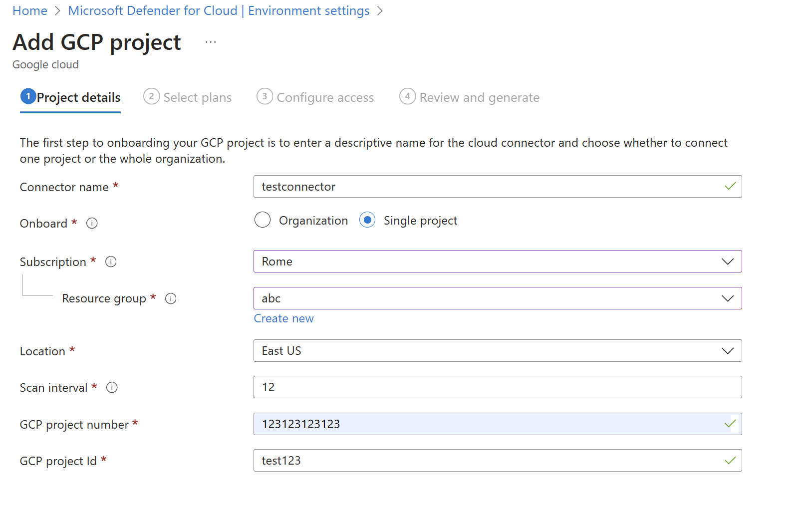
Task: Click the Create new resource group link
Action: pos(283,318)
